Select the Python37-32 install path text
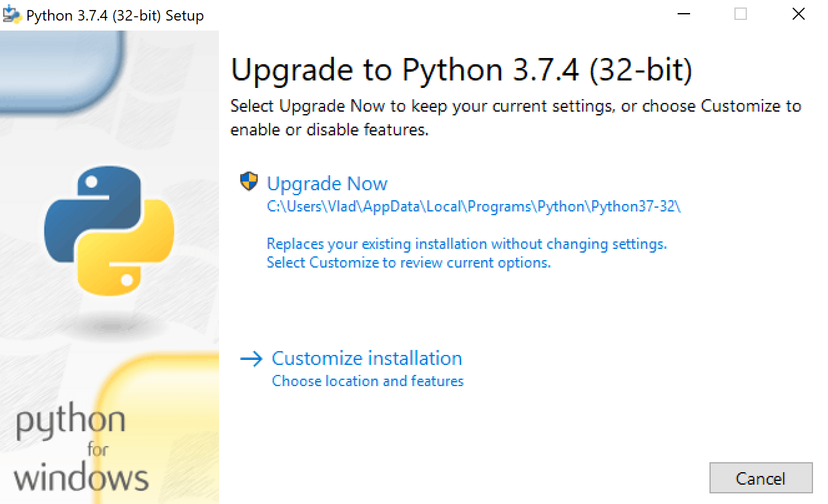The width and height of the screenshot is (828, 504). pos(474,207)
